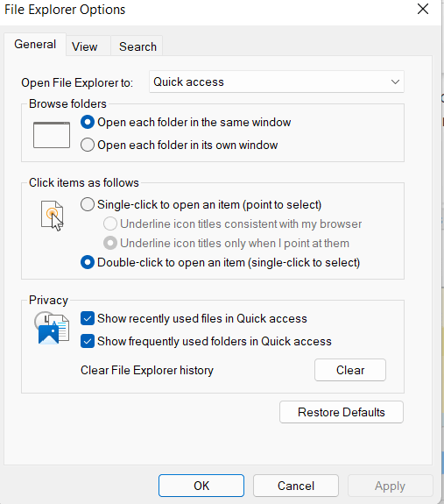Switch to the View tab
The image size is (444, 504).
[85, 46]
